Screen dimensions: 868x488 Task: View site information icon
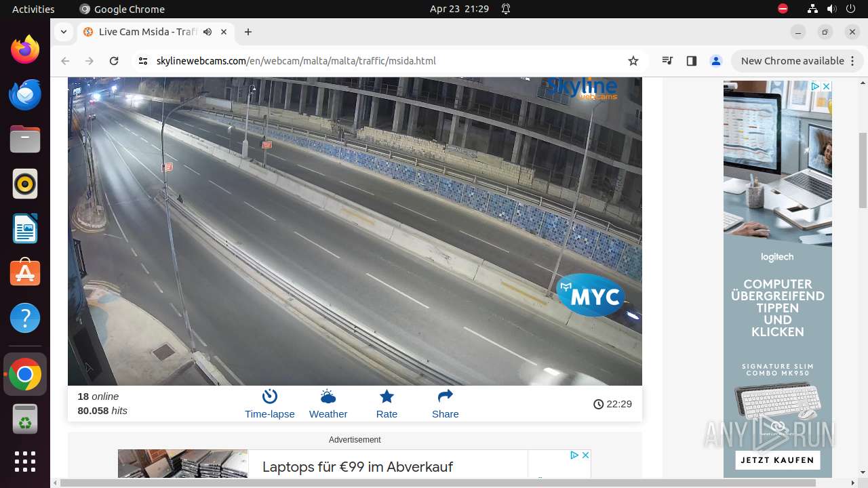(x=142, y=61)
